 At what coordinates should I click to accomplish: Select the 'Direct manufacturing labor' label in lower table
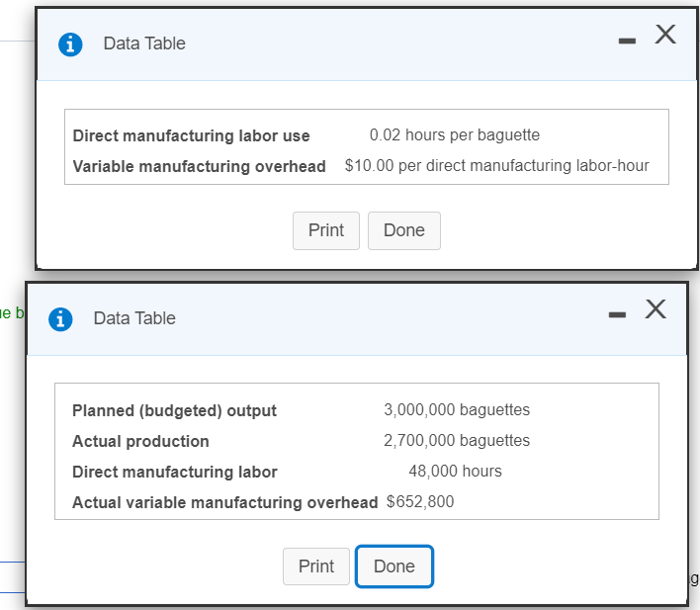175,472
